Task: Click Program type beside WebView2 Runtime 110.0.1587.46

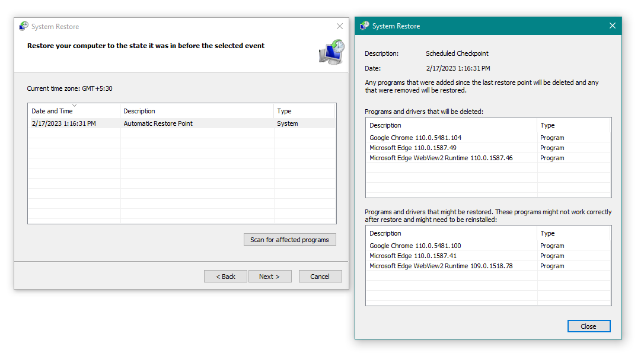Action: point(552,158)
